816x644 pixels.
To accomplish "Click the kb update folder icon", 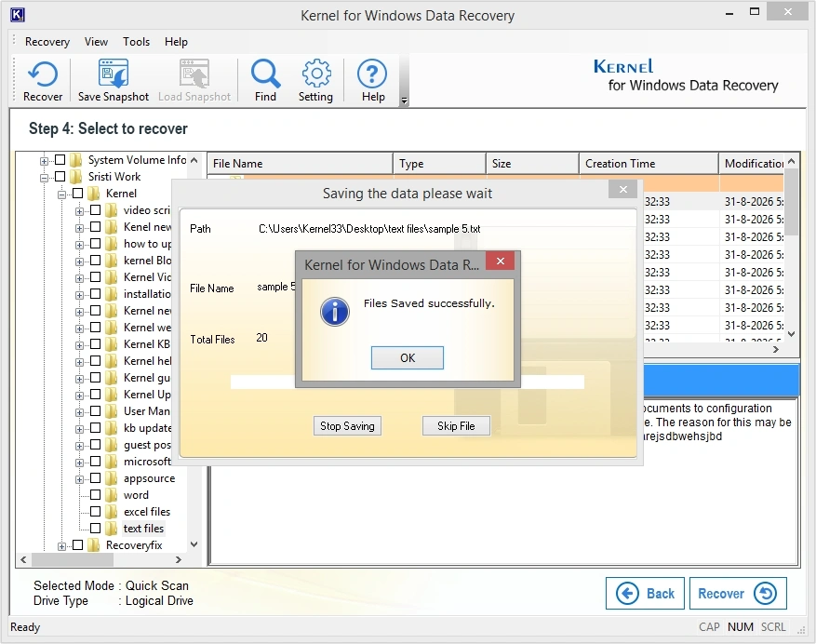I will (112, 427).
